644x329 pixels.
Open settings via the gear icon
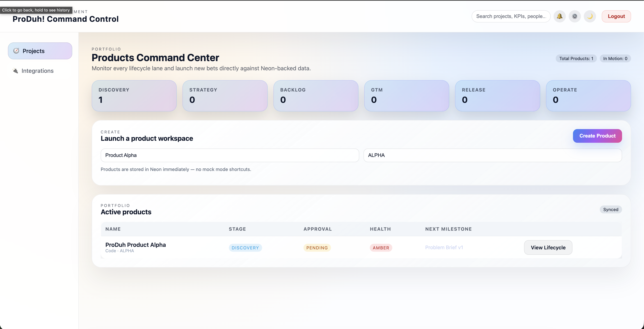[x=574, y=16]
